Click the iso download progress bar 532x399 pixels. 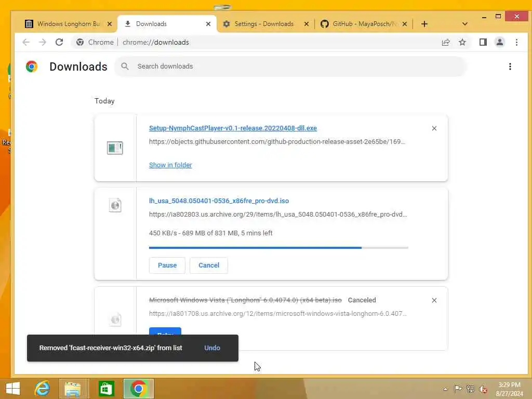[278, 248]
